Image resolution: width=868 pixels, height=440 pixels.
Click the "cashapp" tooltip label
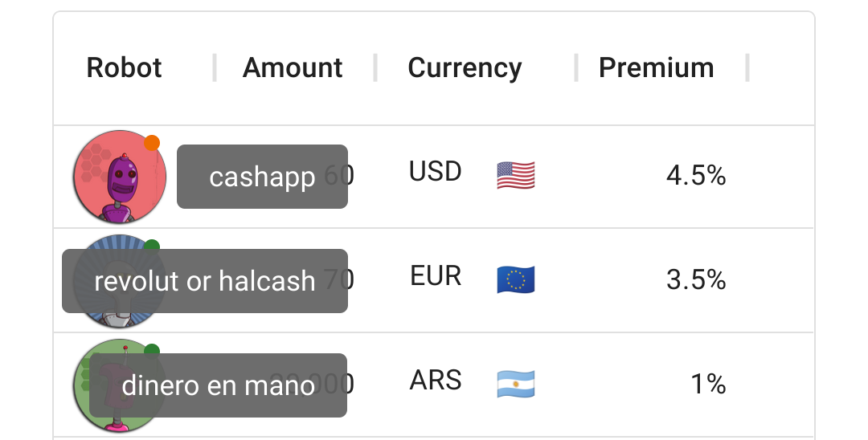pos(262,177)
